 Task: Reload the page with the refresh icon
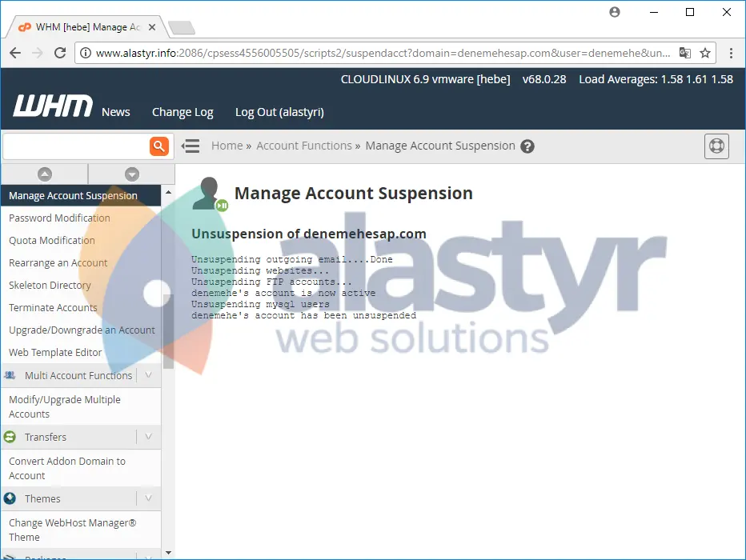tap(59, 53)
